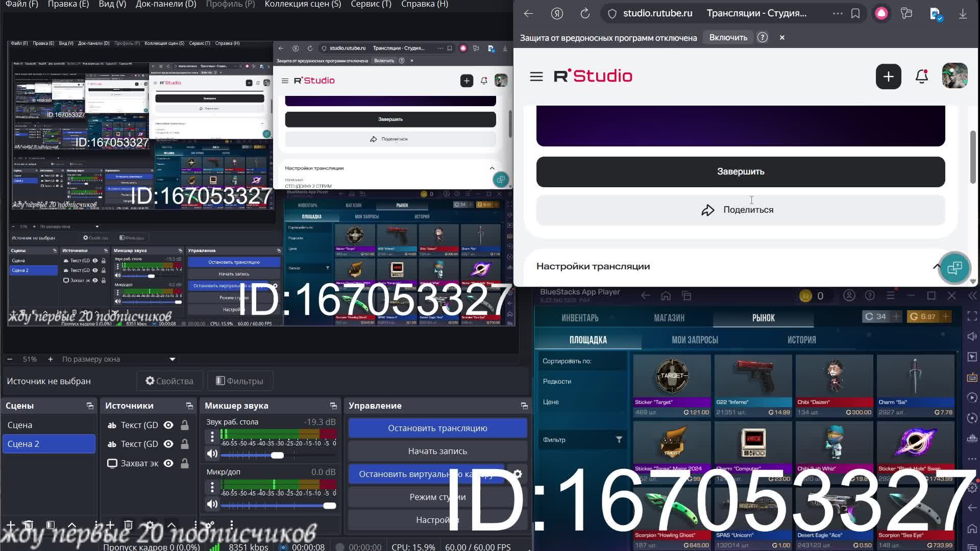Open the Фильтр dropdown in the market
Viewport: 980px width, 551px height.
click(582, 440)
